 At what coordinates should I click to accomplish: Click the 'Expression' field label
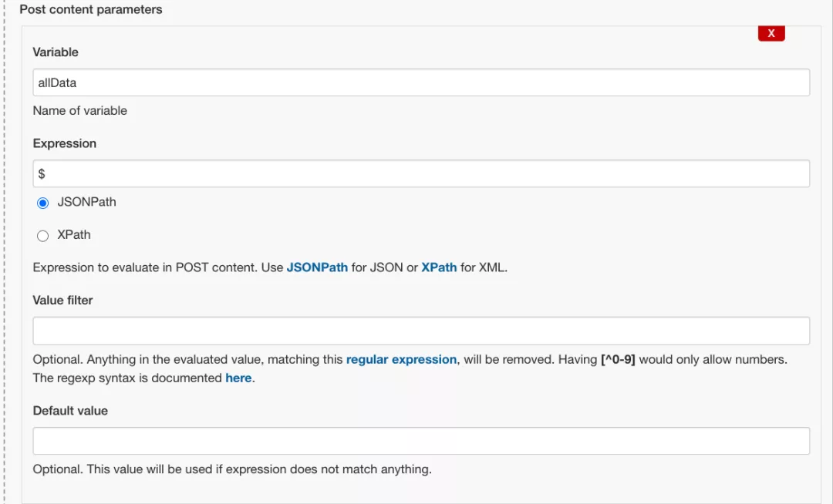(x=65, y=144)
